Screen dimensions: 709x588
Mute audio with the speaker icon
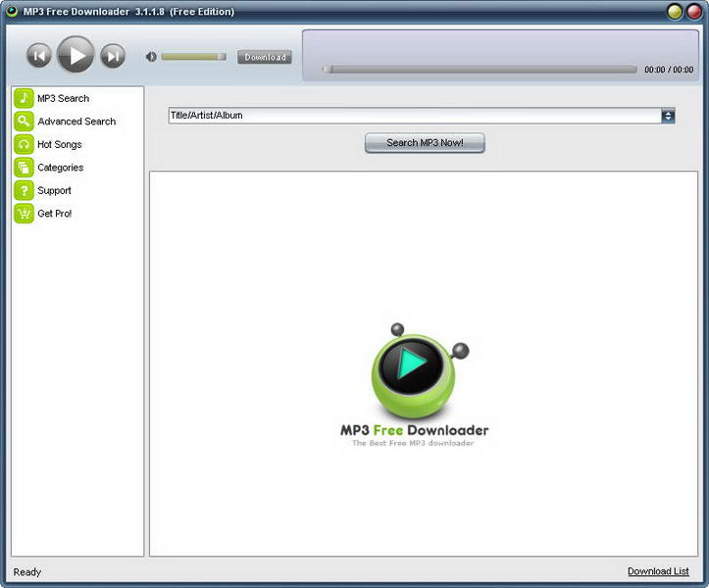(x=151, y=57)
